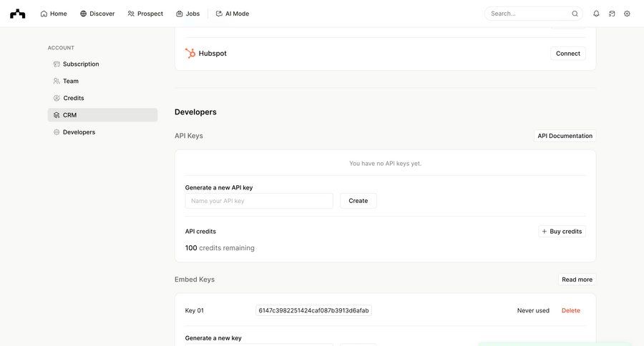Image resolution: width=644 pixels, height=346 pixels.
Task: Click the Jobs briefcase icon
Action: (180, 14)
